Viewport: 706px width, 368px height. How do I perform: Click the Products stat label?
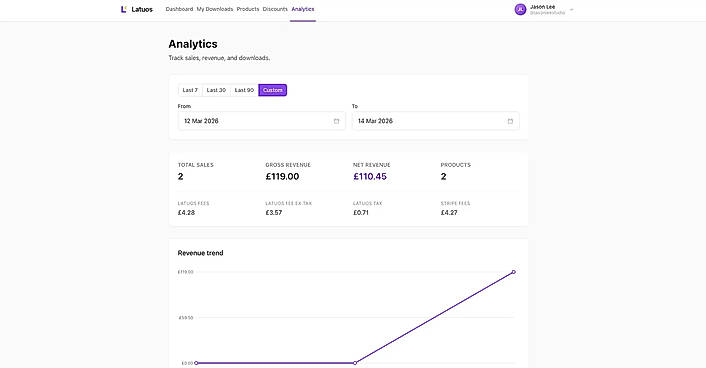coord(456,165)
